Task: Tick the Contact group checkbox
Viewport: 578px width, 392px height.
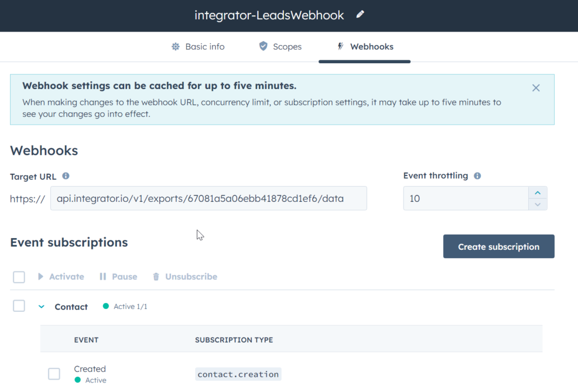Action: [x=19, y=306]
